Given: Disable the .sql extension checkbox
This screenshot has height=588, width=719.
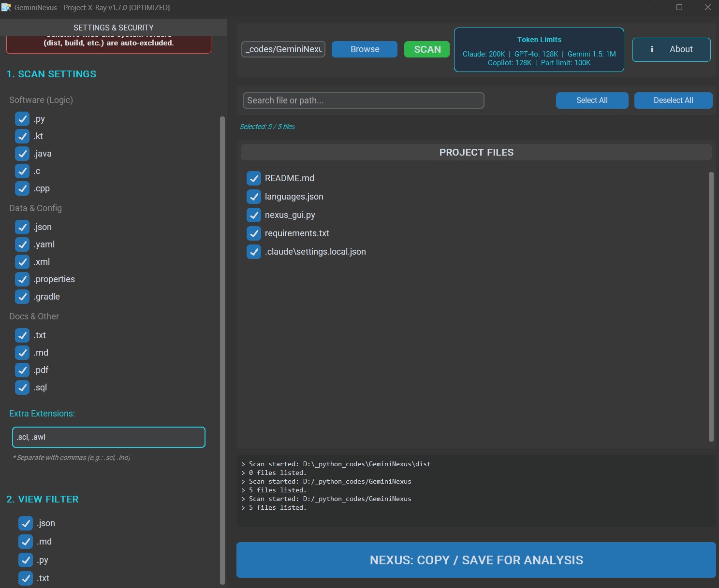Looking at the screenshot, I should pos(22,387).
